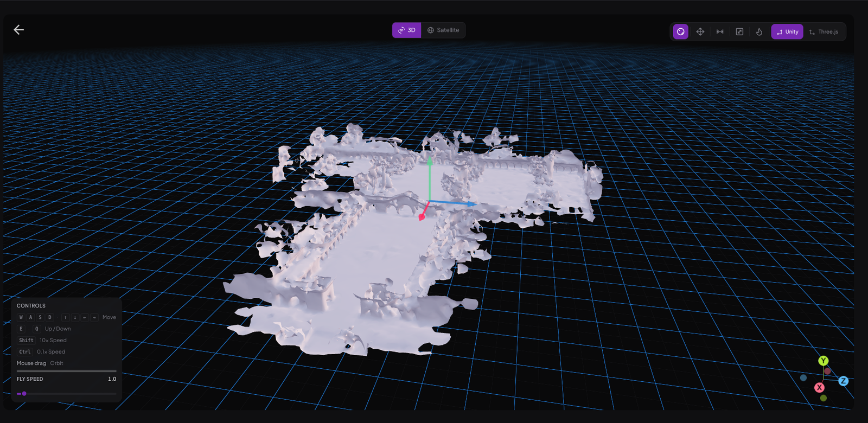
Task: Click the Ctrl key hint
Action: coord(25,352)
